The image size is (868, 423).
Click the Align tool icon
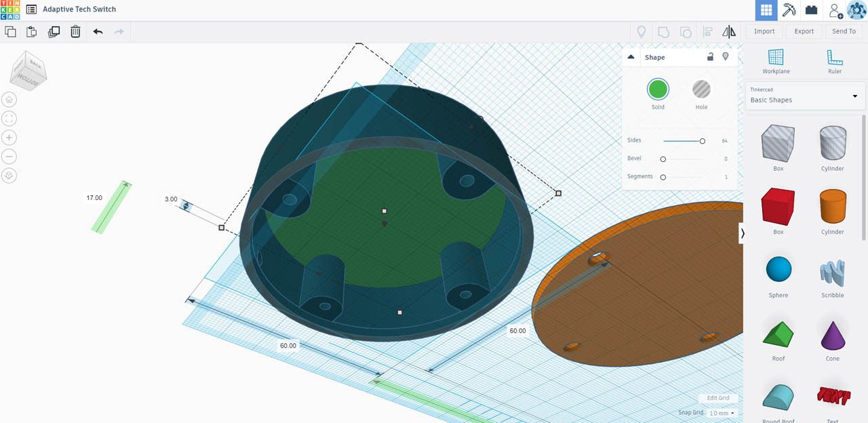click(x=707, y=31)
